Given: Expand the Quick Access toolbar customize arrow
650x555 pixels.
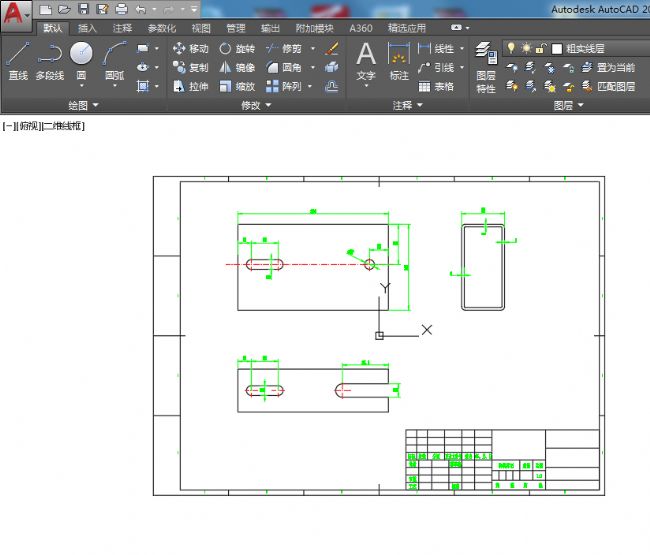Looking at the screenshot, I should click(x=194, y=9).
